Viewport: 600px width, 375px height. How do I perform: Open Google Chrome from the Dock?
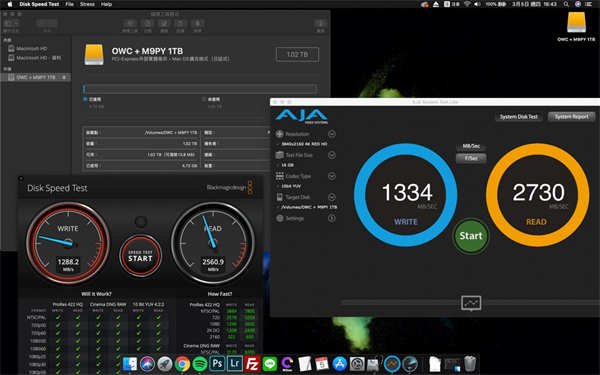[x=183, y=364]
